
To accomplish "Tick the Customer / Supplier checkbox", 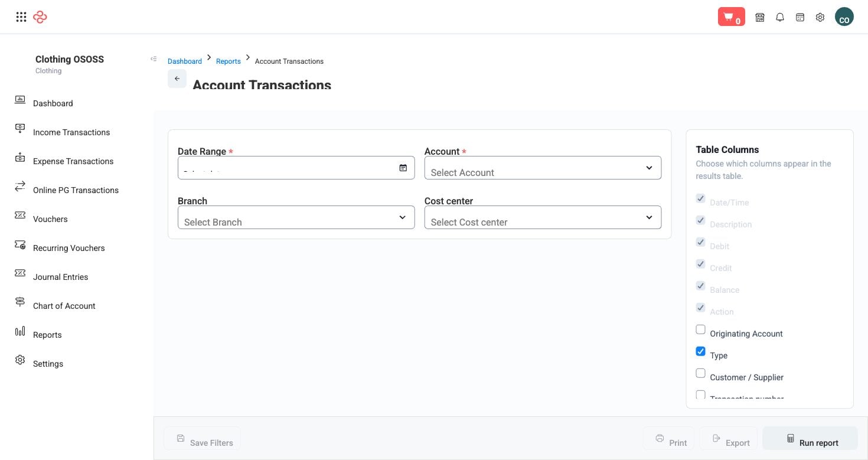I will pos(701,373).
